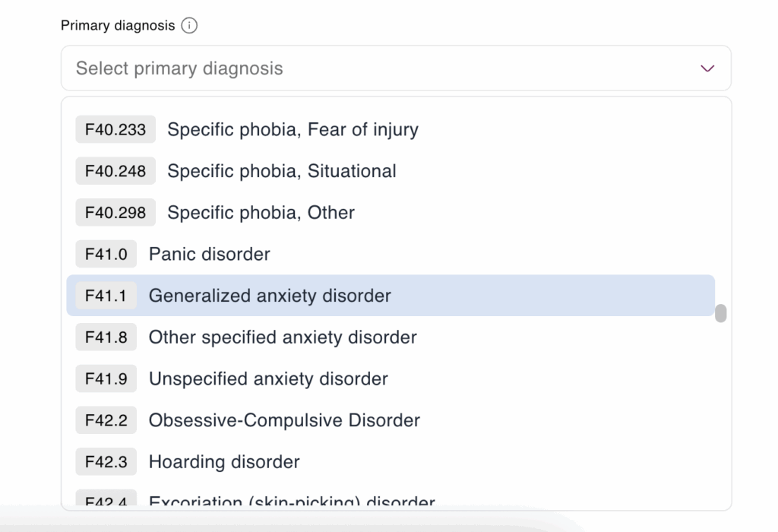Click the Primary diagnosis info icon

189,26
